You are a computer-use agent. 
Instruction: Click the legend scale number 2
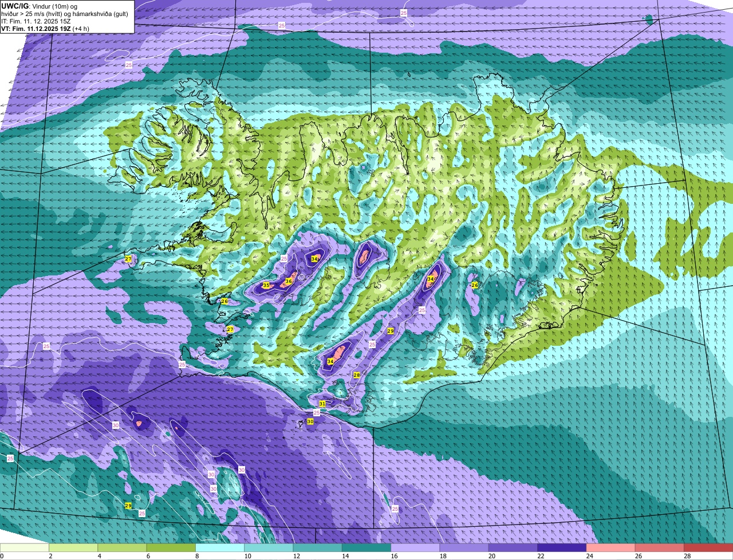pos(50,556)
